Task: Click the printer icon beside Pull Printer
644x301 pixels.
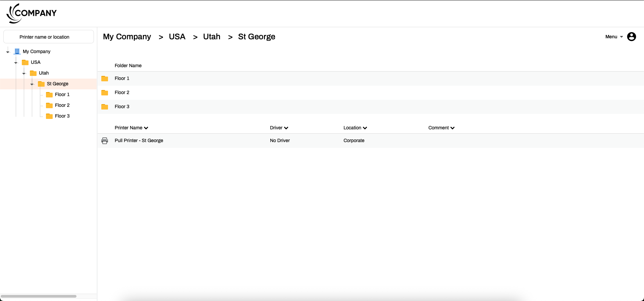Action: 105,141
